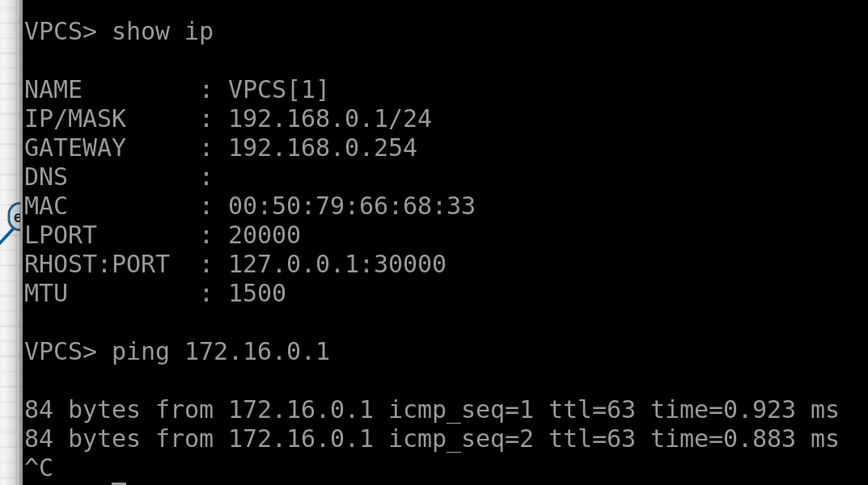
Task: Click the 'ping 172.16.0.1' command text
Action: [221, 352]
